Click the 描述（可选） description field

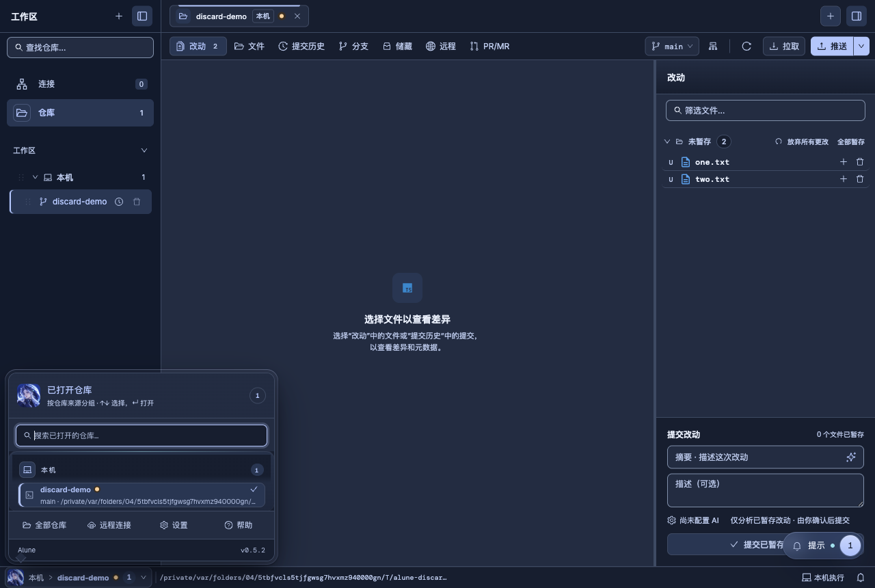tap(766, 490)
